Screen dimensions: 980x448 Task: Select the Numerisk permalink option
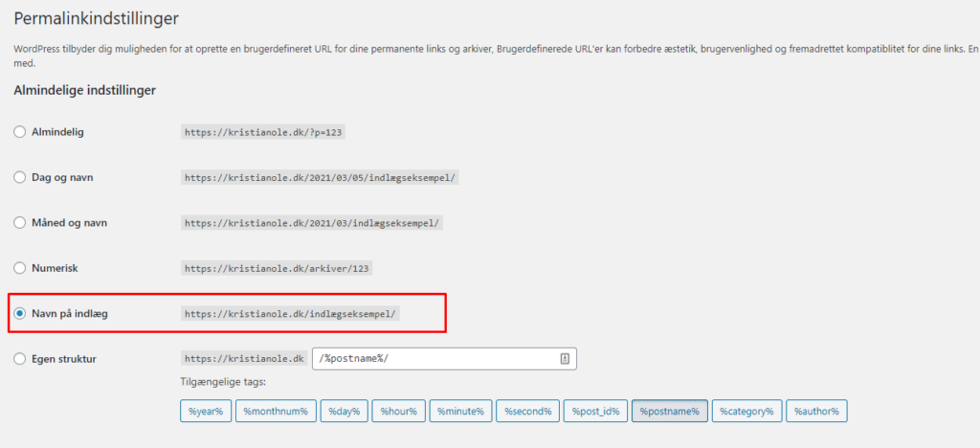20,268
